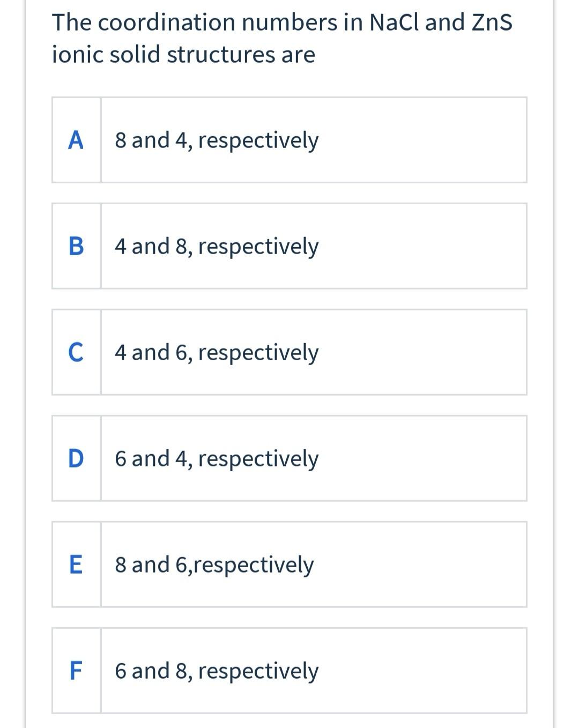Select answer option letter E
The height and width of the screenshot is (728, 579).
pyautogui.click(x=76, y=564)
